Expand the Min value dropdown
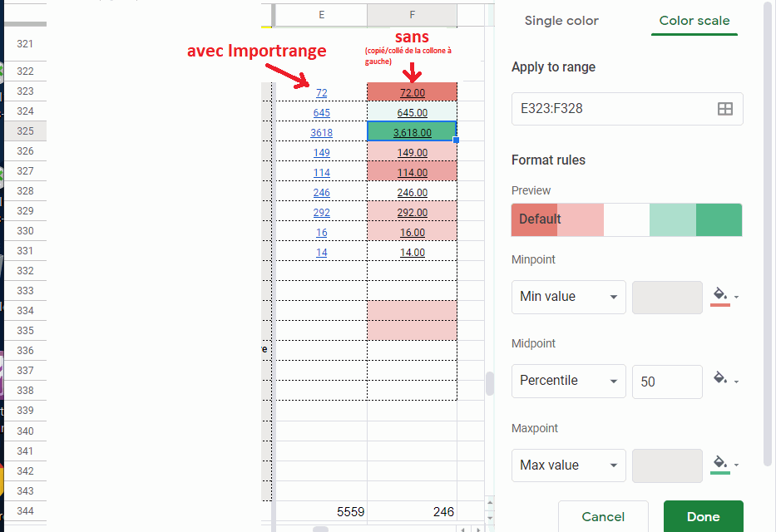Image resolution: width=776 pixels, height=532 pixels. point(568,297)
